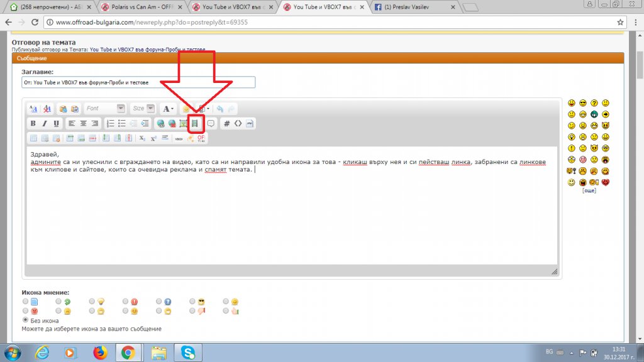Insert a horizontal line
The height and width of the screenshot is (362, 644).
coord(165,138)
